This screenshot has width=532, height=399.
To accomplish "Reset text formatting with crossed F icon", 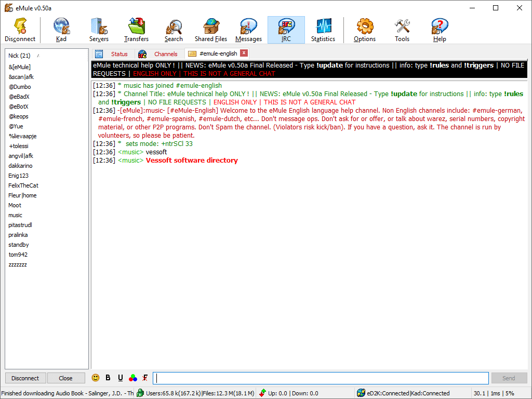I will pos(145,378).
